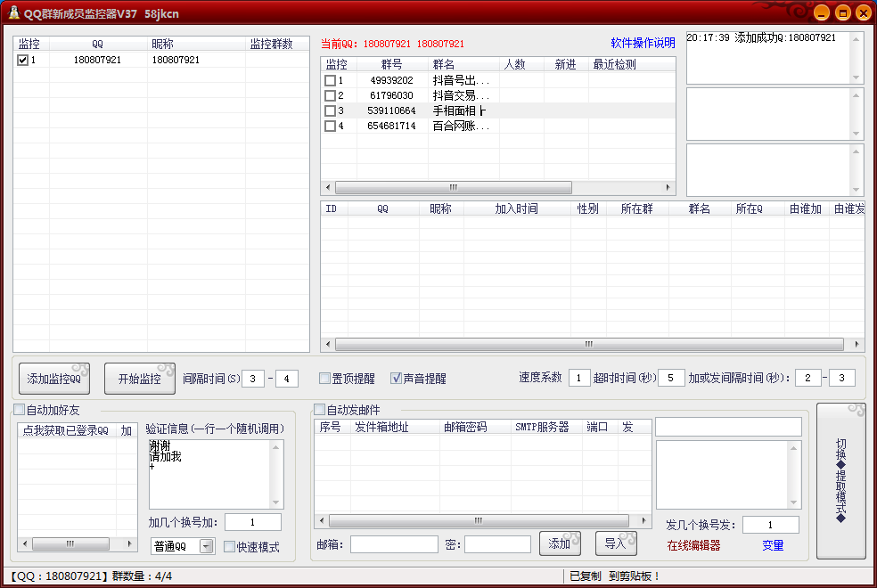Check group 539110664 for monitoring
This screenshot has height=588, width=877.
pos(330,110)
